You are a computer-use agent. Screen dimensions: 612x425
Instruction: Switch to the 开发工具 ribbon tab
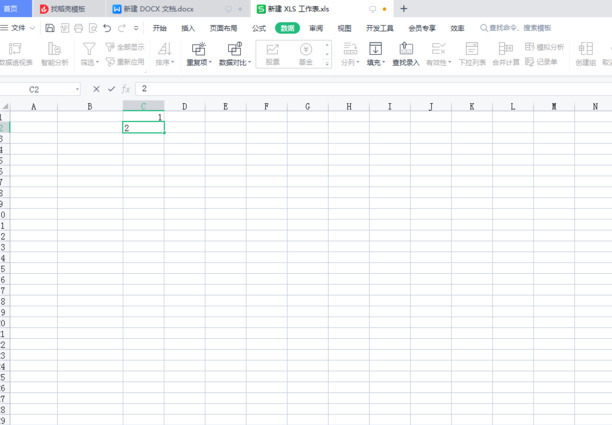pos(379,28)
